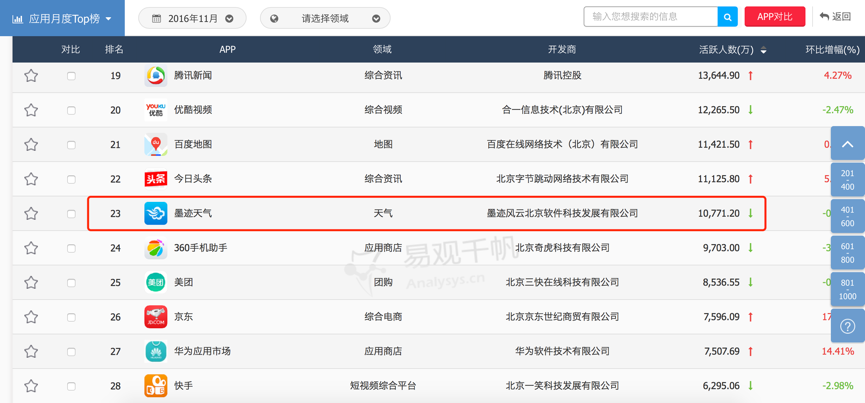865x403 pixels.
Task: Star the 美团 row as favorite
Action: pyautogui.click(x=31, y=283)
